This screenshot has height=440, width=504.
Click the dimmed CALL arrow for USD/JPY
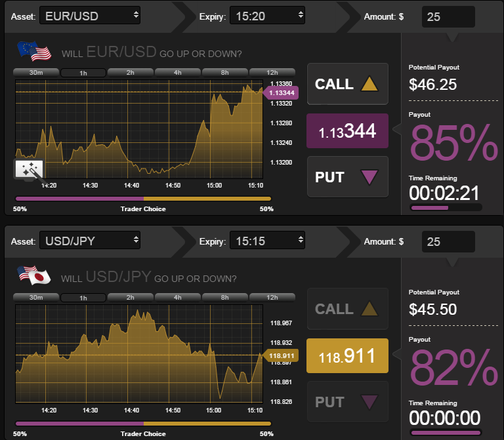[369, 309]
